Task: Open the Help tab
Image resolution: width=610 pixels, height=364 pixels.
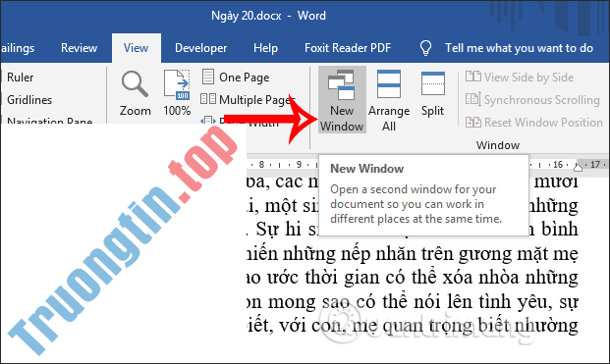Action: coord(265,48)
